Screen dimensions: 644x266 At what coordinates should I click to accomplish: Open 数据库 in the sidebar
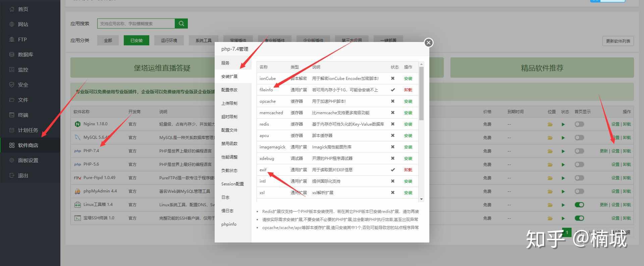tap(25, 54)
